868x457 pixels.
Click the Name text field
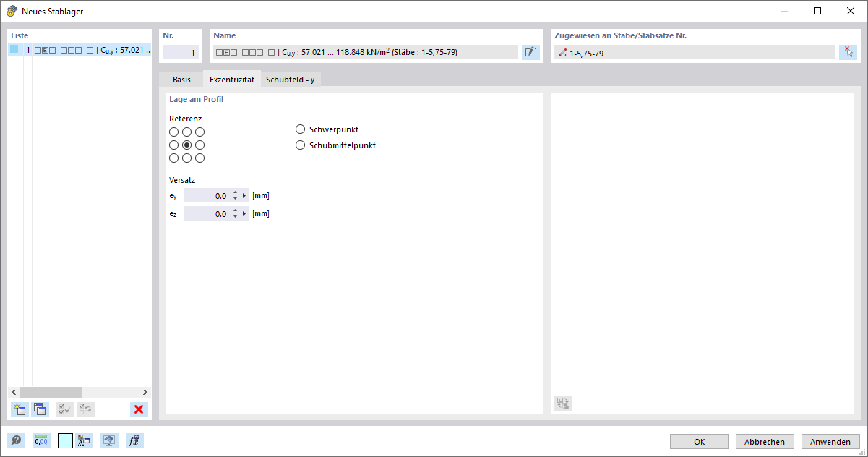click(x=365, y=52)
